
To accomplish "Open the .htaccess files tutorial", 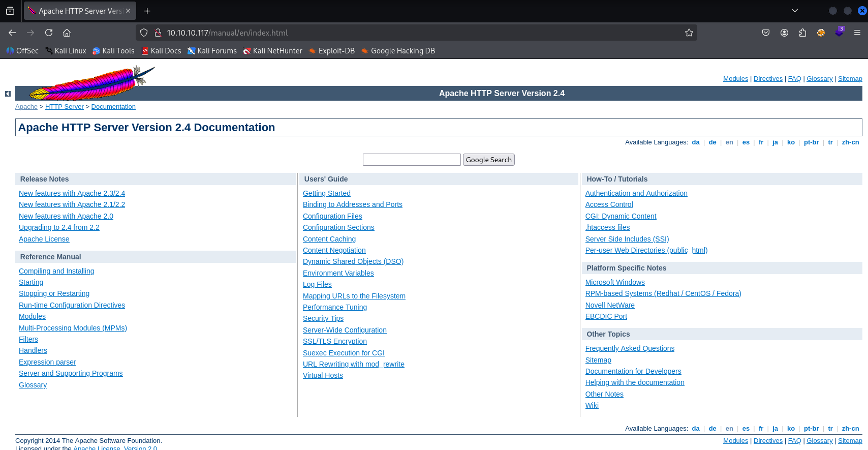I will [x=608, y=227].
